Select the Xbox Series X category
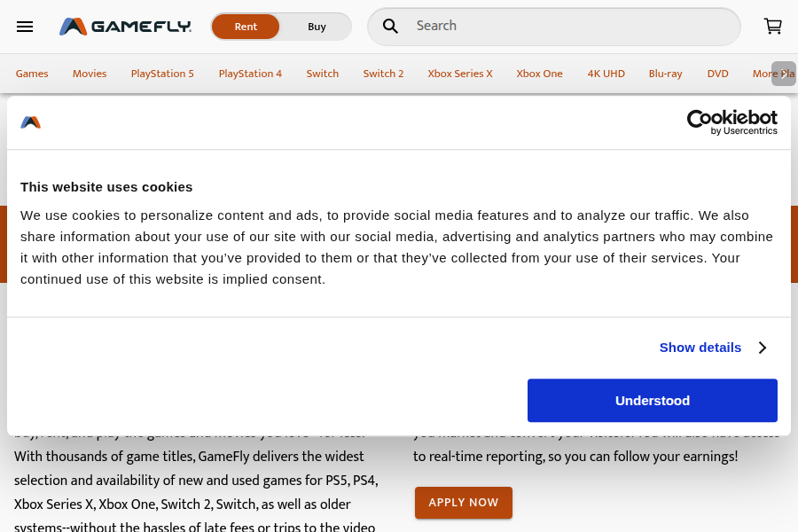This screenshot has height=532, width=798. (x=460, y=74)
